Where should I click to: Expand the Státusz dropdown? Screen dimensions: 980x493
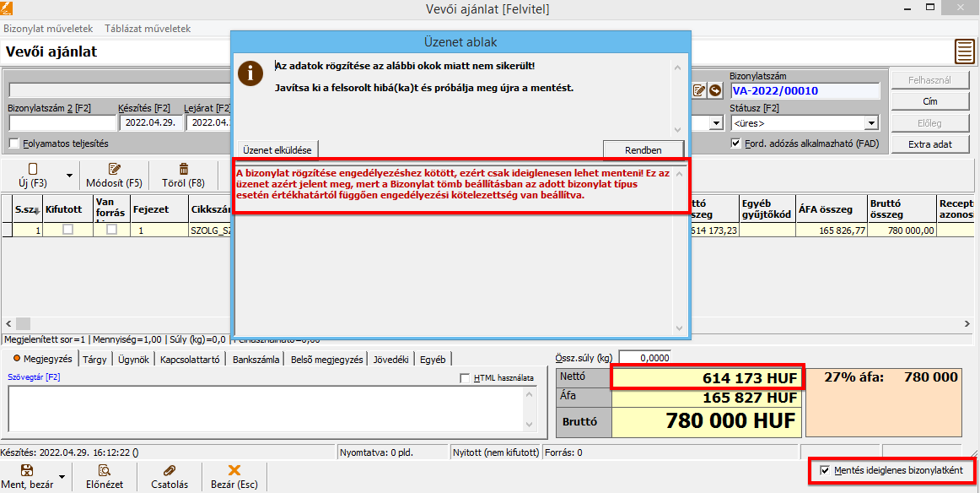[x=872, y=123]
